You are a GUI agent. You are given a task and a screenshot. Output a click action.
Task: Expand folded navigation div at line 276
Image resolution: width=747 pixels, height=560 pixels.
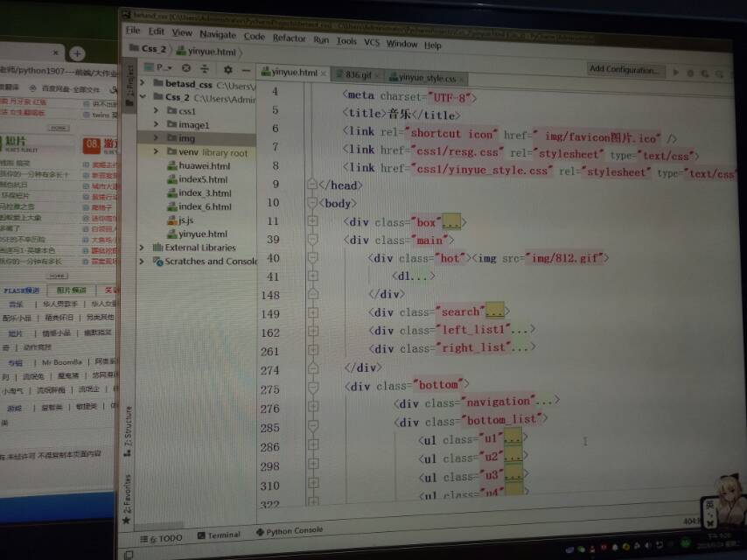(312, 407)
